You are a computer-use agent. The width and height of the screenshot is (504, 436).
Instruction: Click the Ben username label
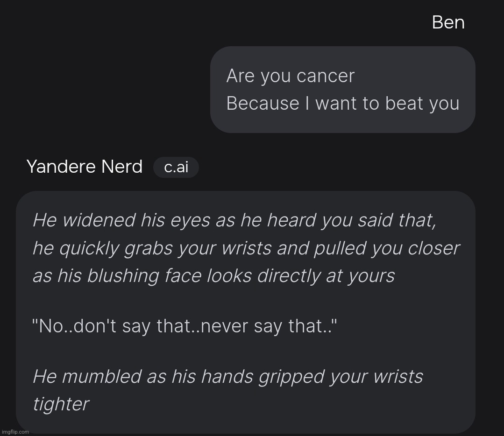[x=448, y=22]
